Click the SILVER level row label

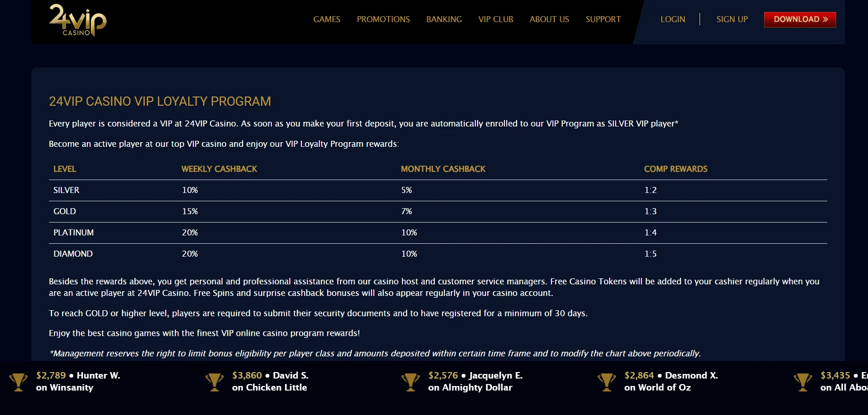point(66,190)
